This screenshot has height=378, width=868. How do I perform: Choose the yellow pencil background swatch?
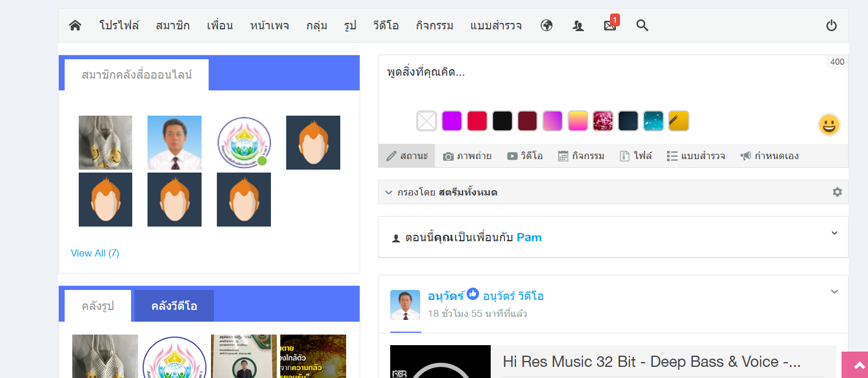point(679,121)
